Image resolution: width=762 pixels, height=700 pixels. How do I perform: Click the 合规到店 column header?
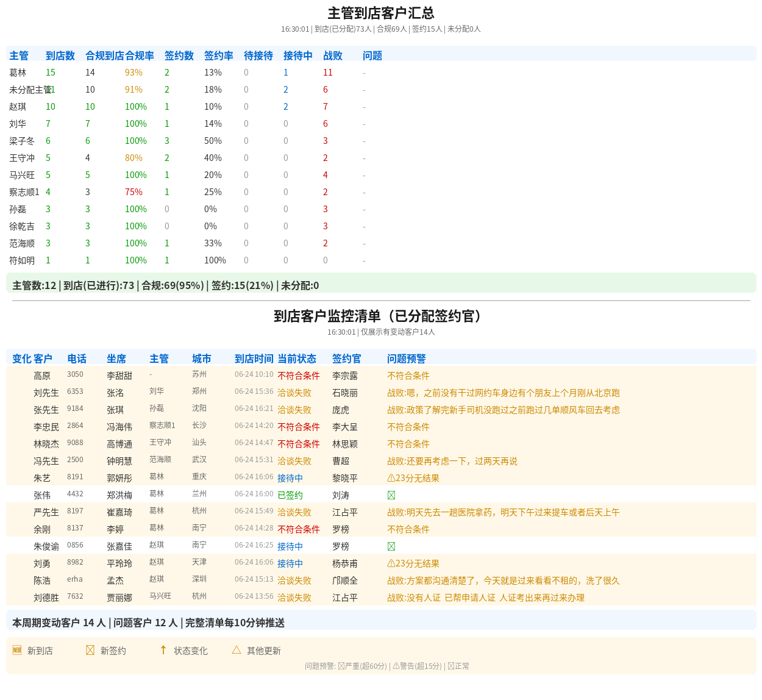tap(105, 55)
